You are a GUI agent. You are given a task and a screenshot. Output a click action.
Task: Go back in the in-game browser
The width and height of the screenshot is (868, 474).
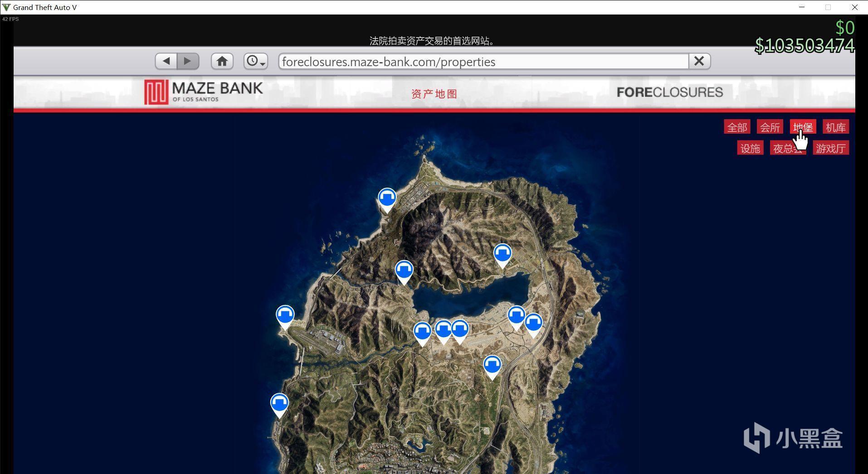(x=166, y=61)
